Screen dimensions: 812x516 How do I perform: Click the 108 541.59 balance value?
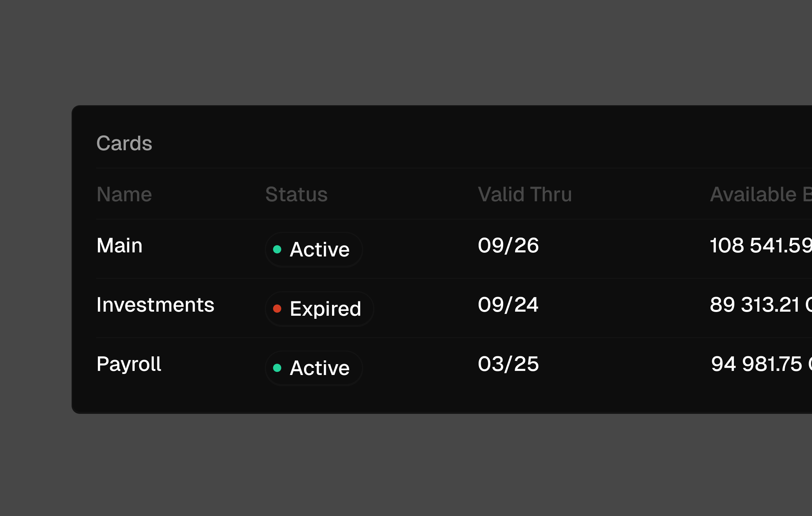761,246
